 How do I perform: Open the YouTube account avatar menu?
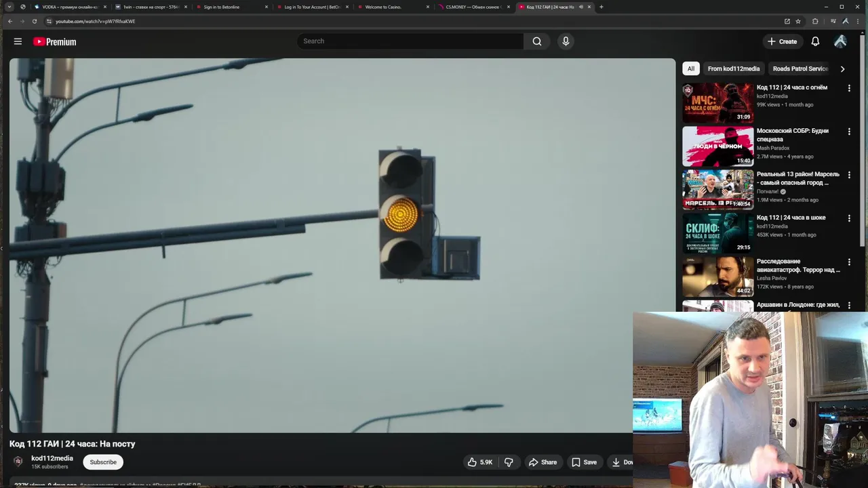(840, 41)
